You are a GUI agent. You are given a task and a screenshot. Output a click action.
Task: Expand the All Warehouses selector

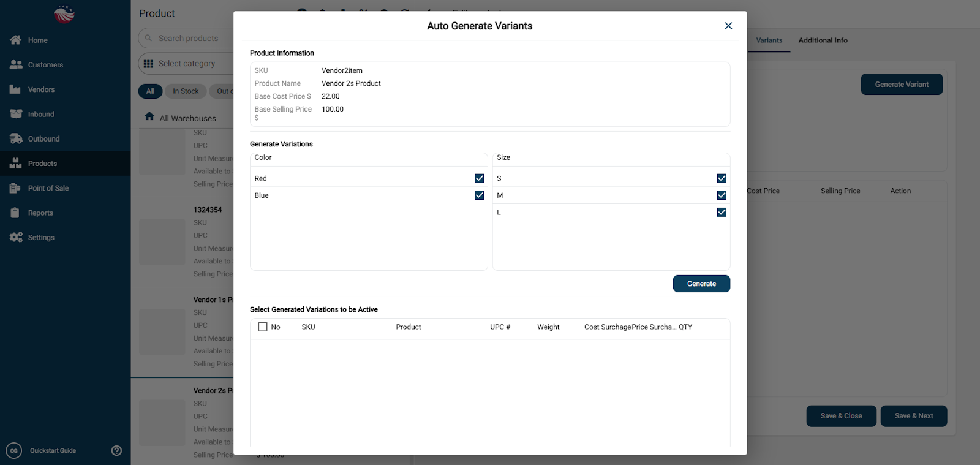[187, 118]
